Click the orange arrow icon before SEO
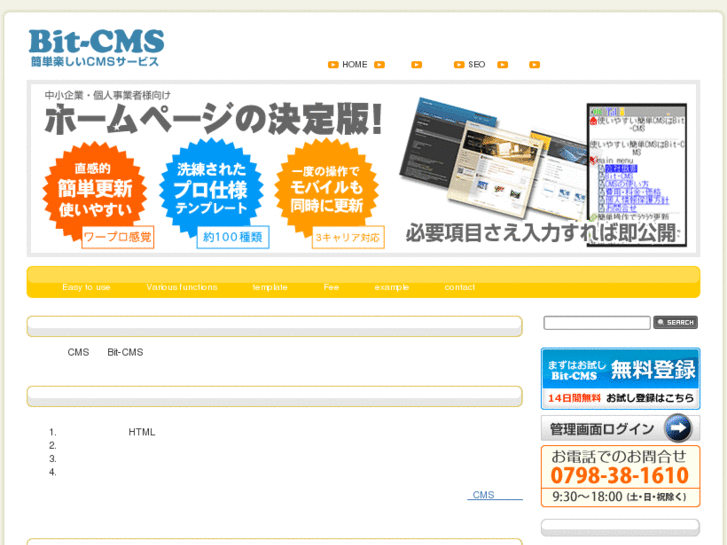 point(459,64)
